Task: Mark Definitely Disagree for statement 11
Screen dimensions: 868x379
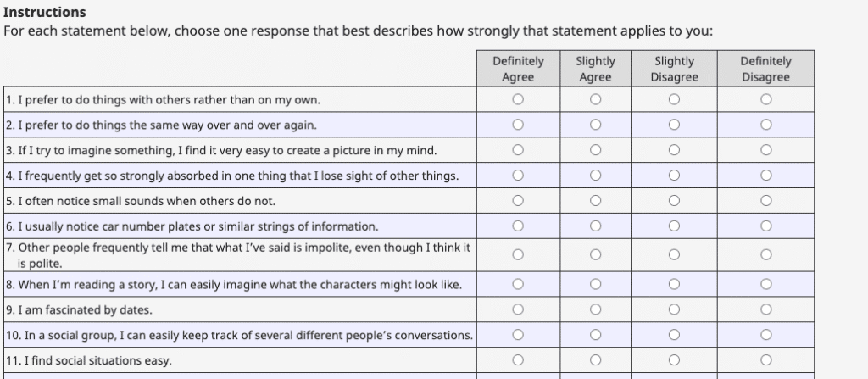Action: pos(765,360)
